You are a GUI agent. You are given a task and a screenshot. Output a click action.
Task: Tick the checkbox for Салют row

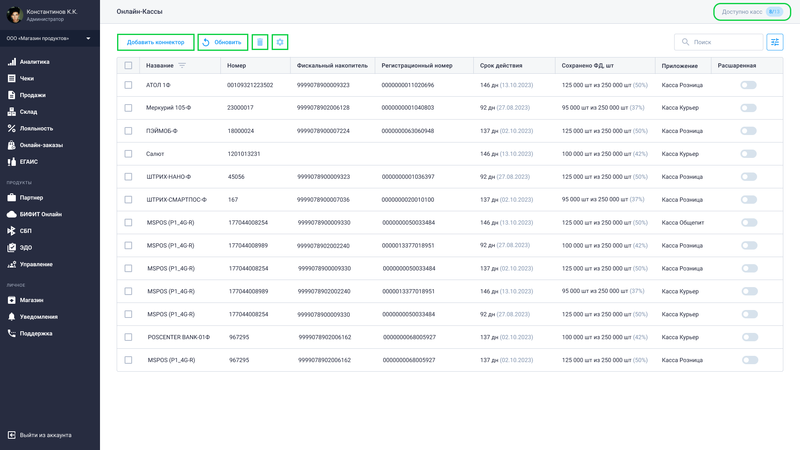click(x=128, y=154)
